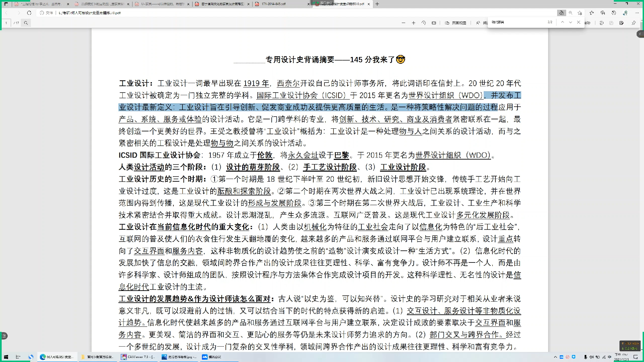Click the fit-to-width icon
The image size is (644, 362).
pyautogui.click(x=434, y=23)
